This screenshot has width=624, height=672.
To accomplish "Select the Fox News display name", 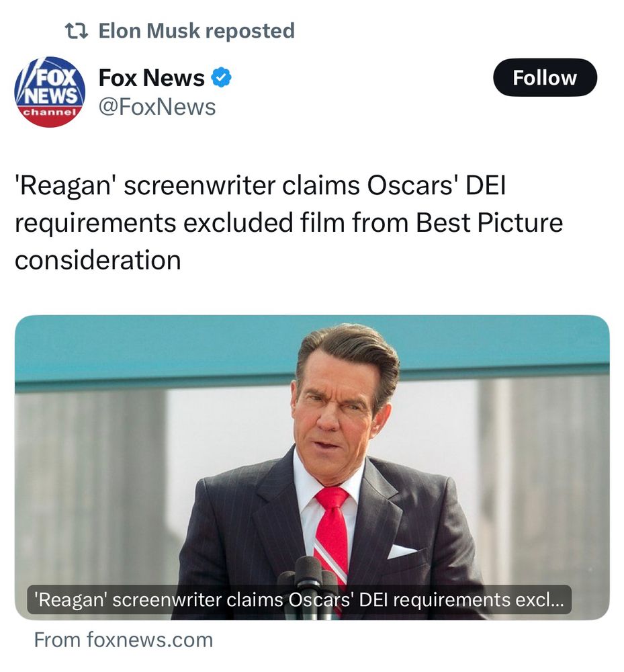I will pyautogui.click(x=149, y=77).
